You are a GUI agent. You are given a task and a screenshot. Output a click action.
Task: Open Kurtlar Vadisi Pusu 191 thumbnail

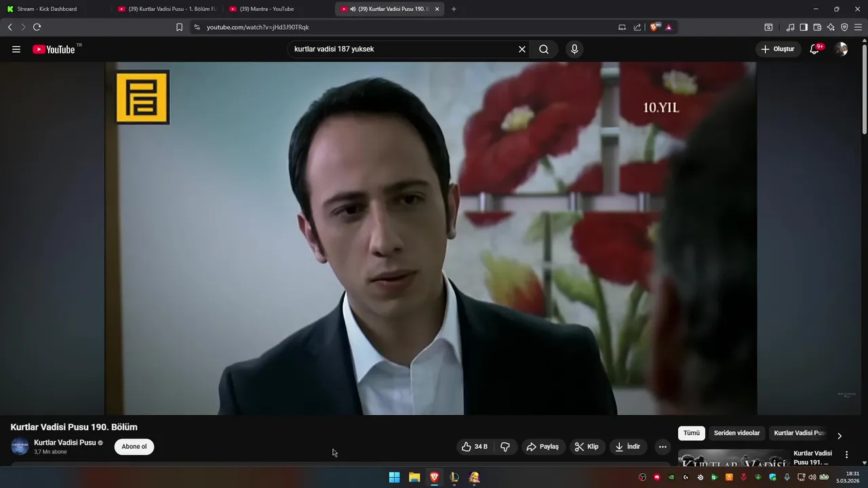click(x=734, y=457)
